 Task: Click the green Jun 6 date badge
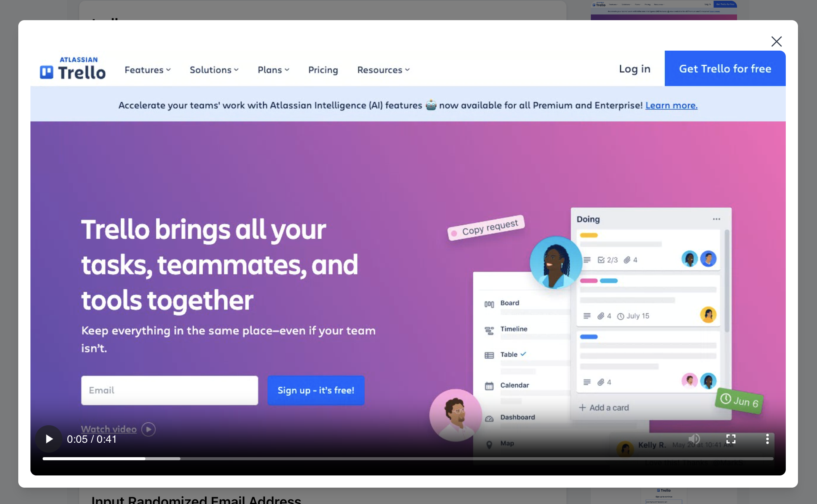739,401
